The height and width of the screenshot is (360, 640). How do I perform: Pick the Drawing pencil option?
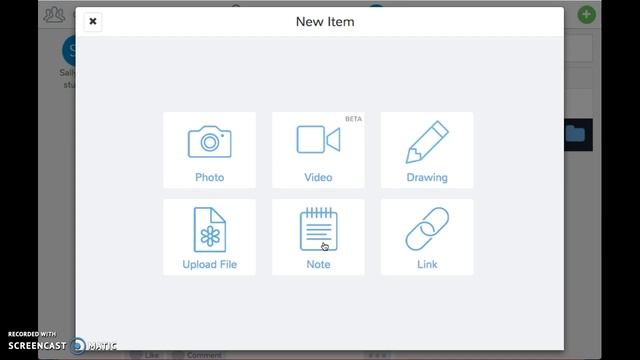[427, 150]
